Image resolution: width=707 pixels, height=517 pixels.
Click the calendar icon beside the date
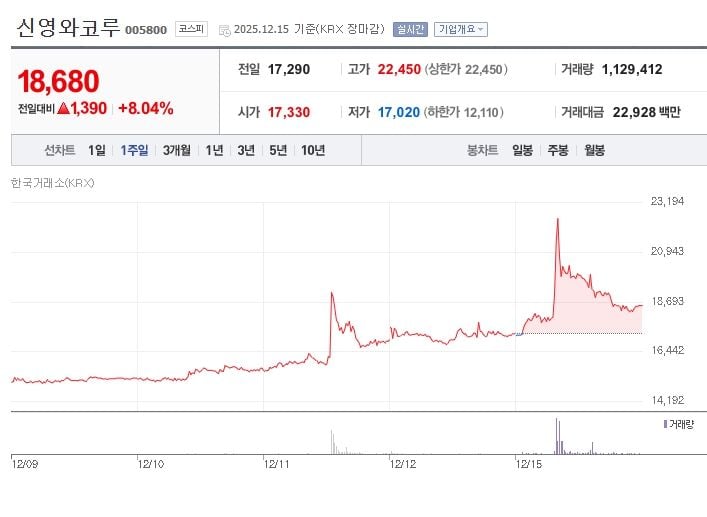pos(223,29)
